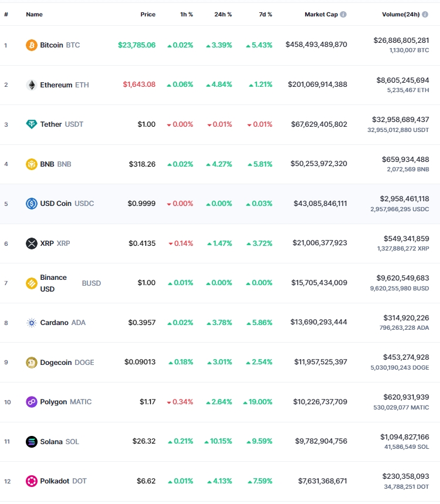440x504 pixels.
Task: Sort by the Price column header
Action: pos(148,15)
